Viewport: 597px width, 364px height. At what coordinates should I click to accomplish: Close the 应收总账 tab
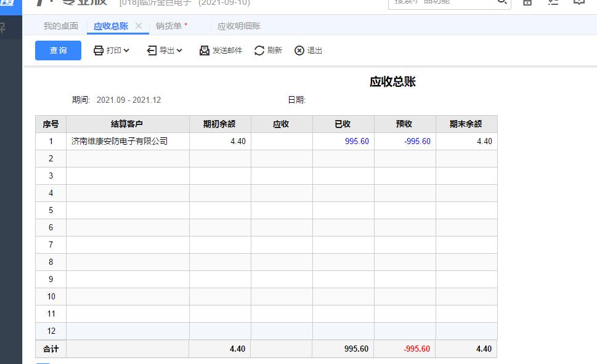[139, 25]
